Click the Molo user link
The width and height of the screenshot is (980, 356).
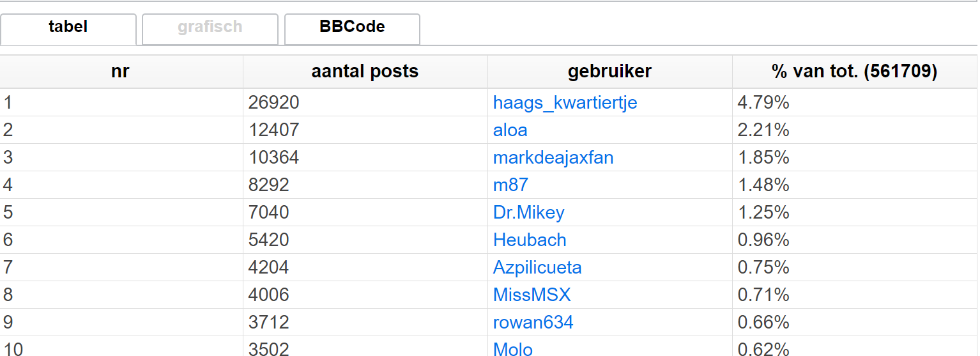(x=512, y=349)
